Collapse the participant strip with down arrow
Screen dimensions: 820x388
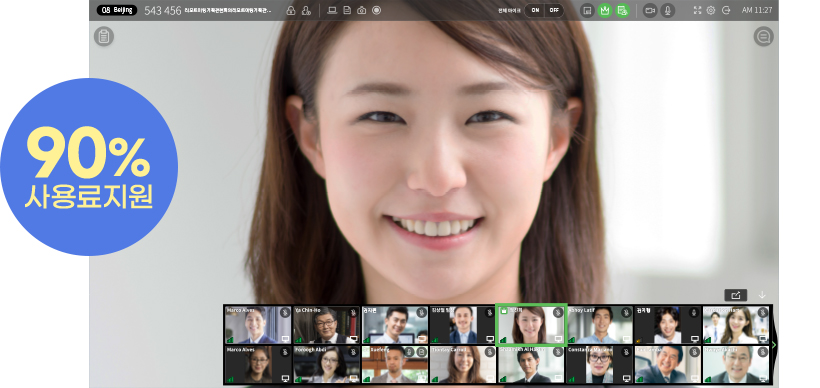[762, 295]
